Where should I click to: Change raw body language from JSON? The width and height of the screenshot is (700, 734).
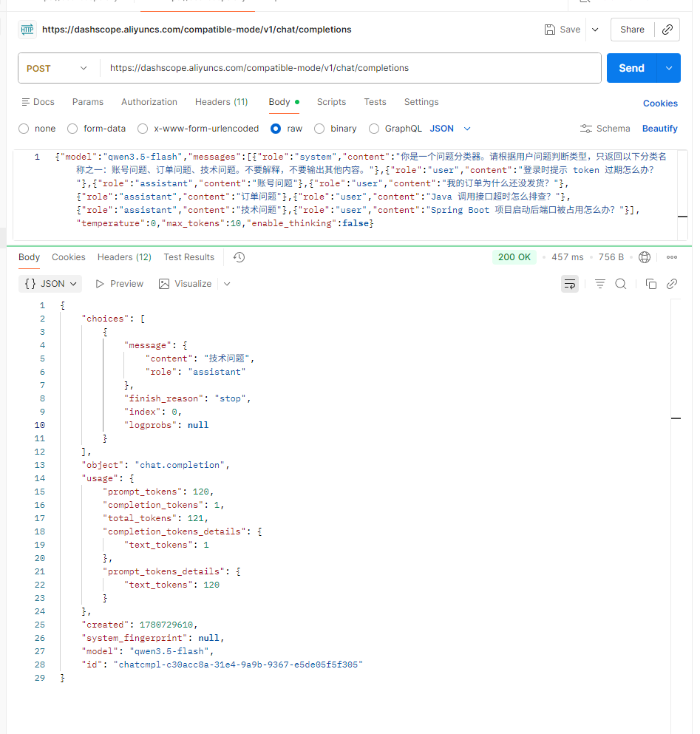(x=450, y=129)
